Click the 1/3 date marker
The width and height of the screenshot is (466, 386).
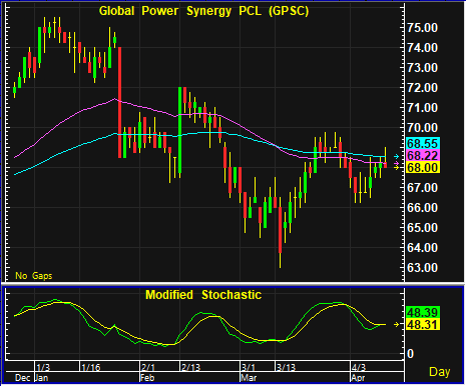click(x=43, y=368)
